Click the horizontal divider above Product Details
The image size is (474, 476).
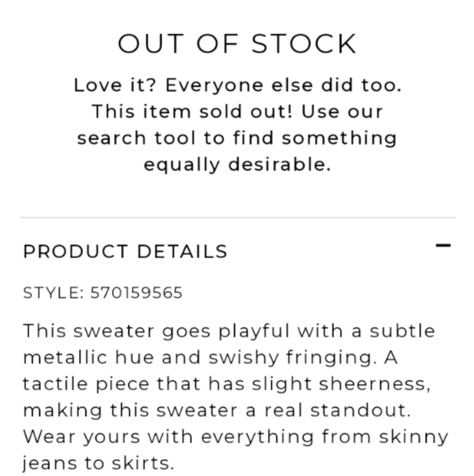(237, 217)
